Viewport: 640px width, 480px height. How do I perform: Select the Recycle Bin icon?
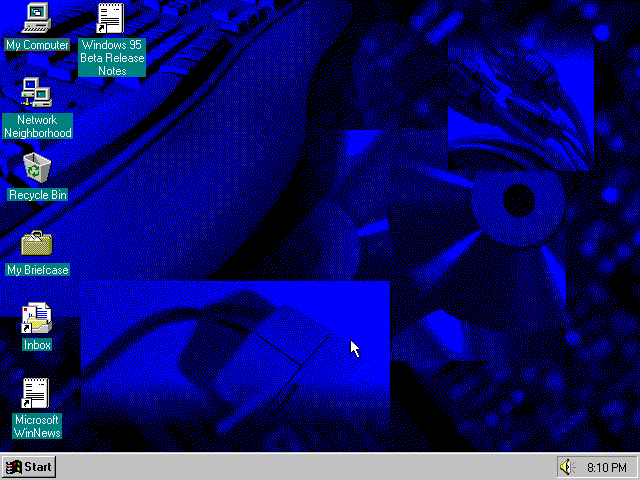37,168
